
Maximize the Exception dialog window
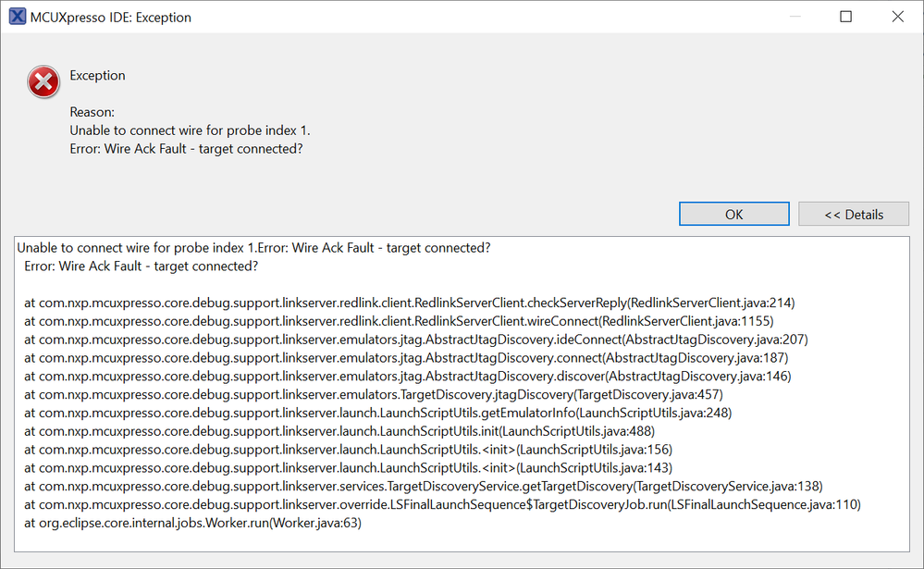[x=845, y=17]
